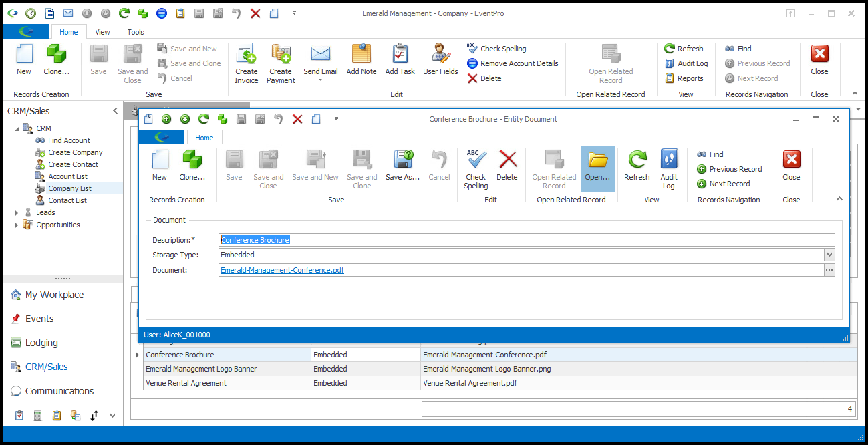The height and width of the screenshot is (445, 868).
Task: Go to Next Record in the dialog ribbon
Action: click(x=724, y=184)
